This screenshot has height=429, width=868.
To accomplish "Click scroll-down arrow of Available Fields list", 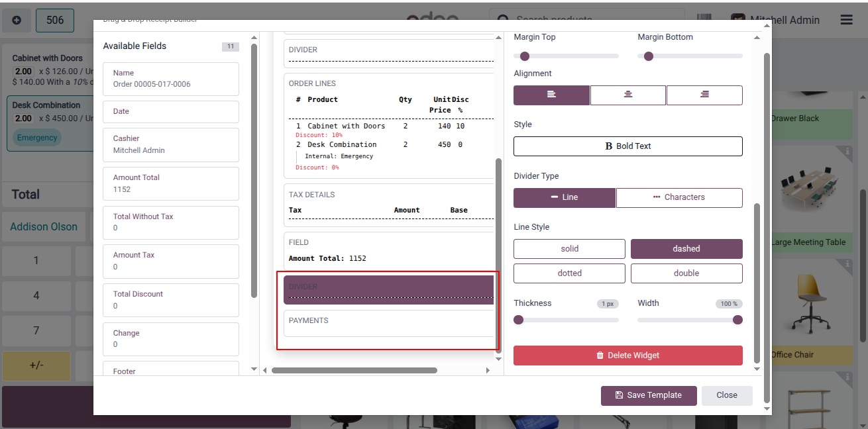I will coord(254,368).
